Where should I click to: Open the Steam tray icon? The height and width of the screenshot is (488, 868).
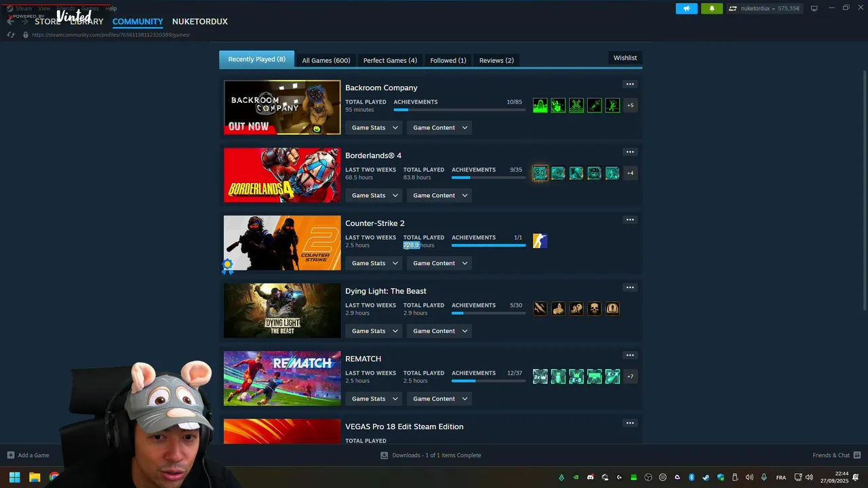706,477
